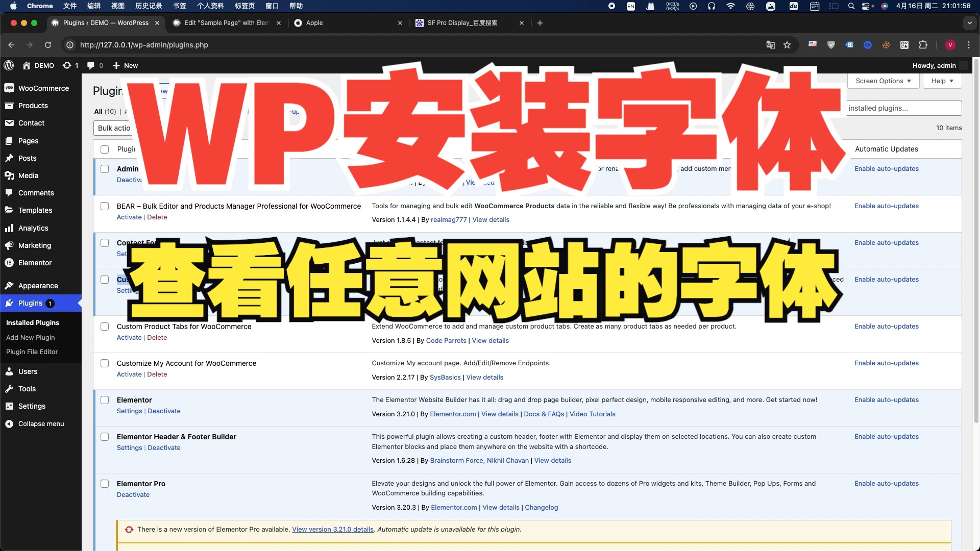
Task: Open Comments from sidebar
Action: 36,193
